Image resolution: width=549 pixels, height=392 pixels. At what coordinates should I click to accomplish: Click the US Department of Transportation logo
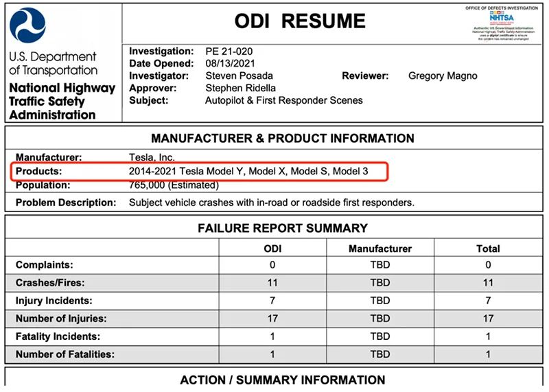(27, 25)
